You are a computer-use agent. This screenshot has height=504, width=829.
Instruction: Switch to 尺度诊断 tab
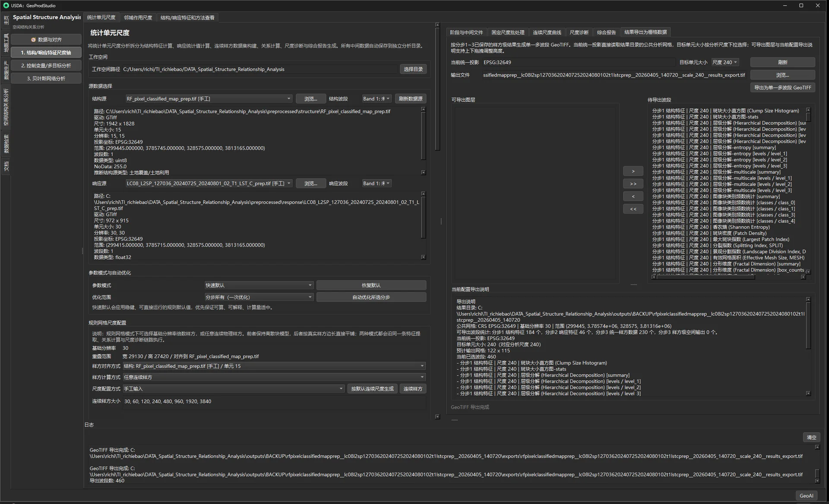pyautogui.click(x=579, y=32)
